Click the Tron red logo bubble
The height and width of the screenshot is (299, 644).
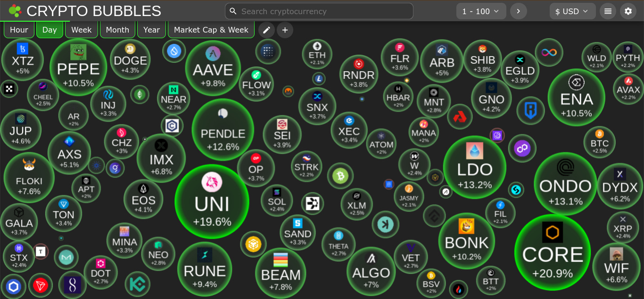coord(41,286)
